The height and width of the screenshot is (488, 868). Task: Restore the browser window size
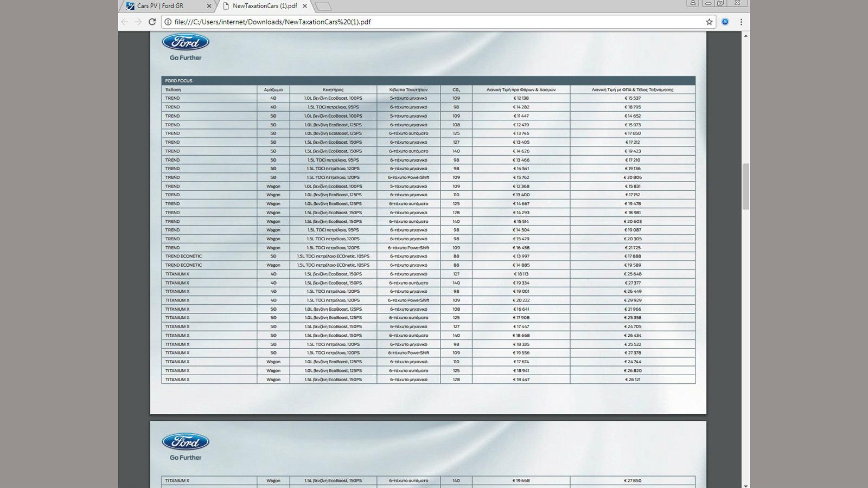[x=720, y=3]
